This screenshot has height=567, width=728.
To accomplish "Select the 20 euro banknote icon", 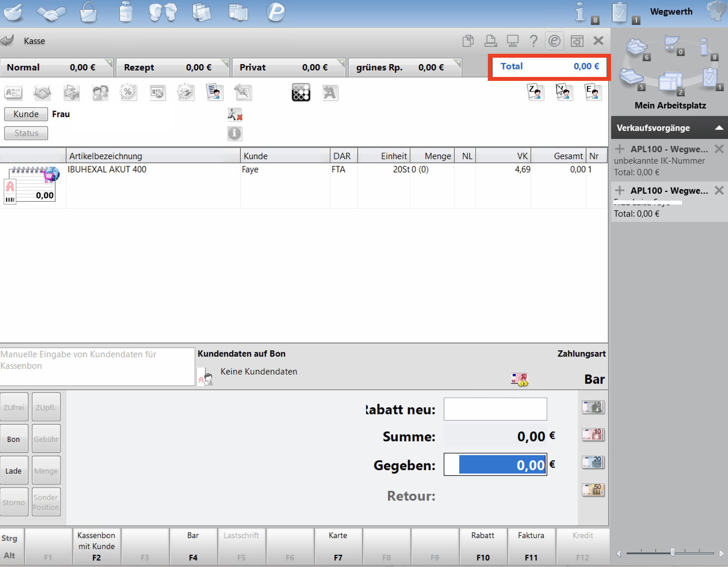I will click(593, 462).
